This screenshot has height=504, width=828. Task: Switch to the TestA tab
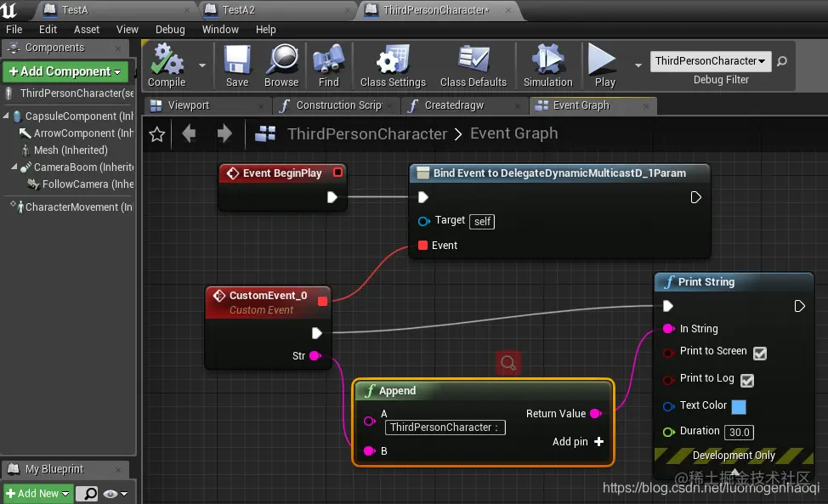point(117,10)
